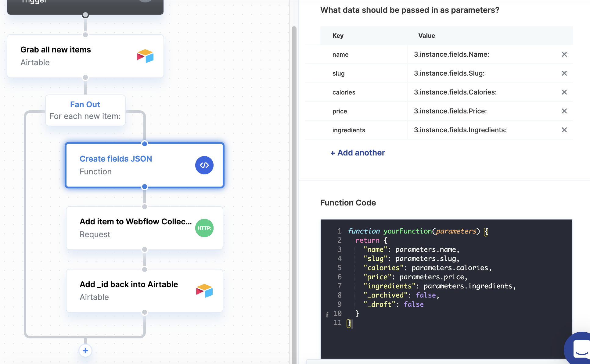The height and width of the screenshot is (364, 590).
Task: Select the Fan Out step label
Action: (x=85, y=105)
